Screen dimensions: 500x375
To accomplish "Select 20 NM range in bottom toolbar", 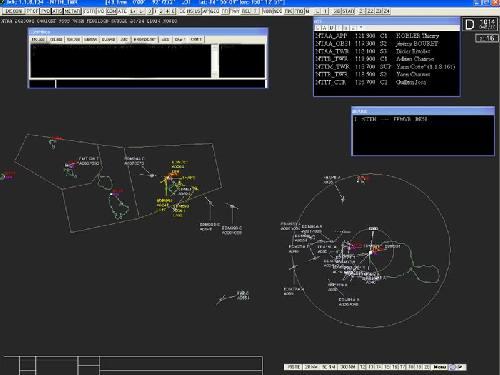I will pos(311,367).
